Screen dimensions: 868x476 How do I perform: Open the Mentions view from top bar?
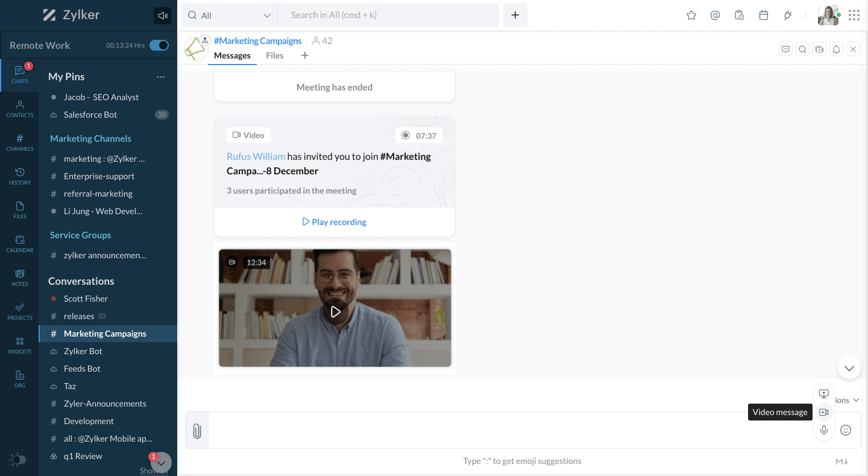(x=715, y=15)
